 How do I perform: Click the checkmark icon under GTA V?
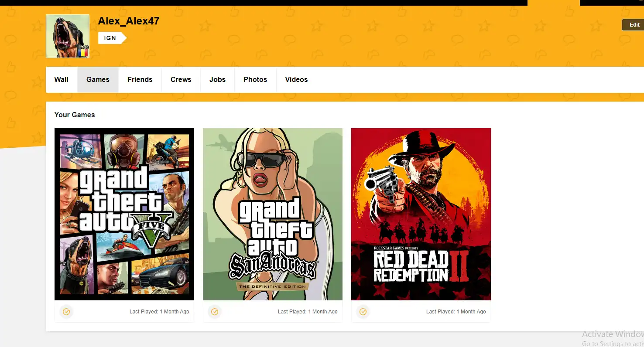66,312
